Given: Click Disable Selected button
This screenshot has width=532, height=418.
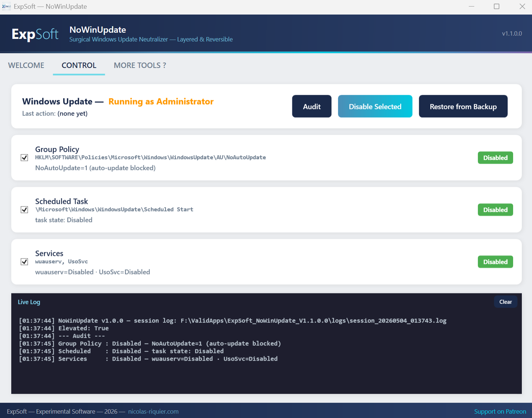Looking at the screenshot, I should 375,106.
